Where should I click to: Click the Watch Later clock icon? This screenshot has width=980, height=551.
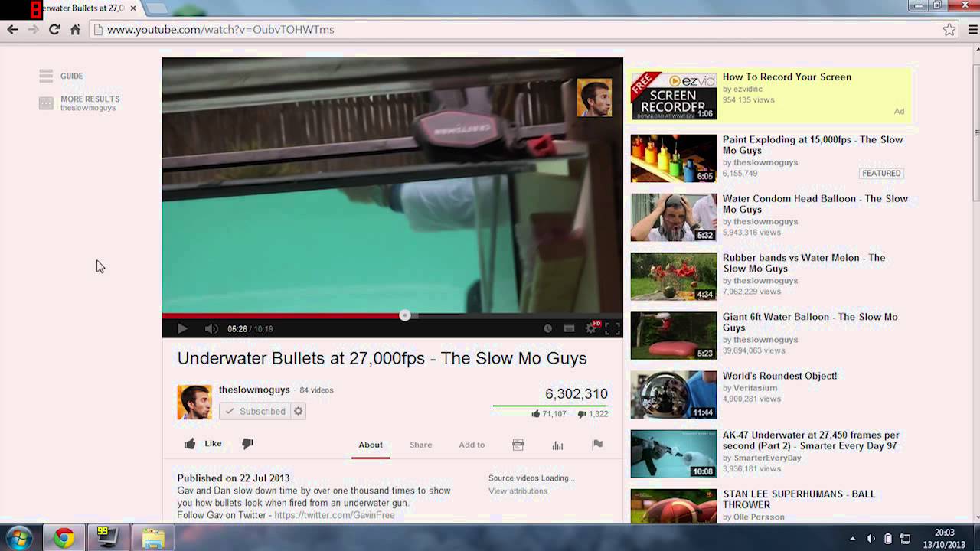(547, 328)
